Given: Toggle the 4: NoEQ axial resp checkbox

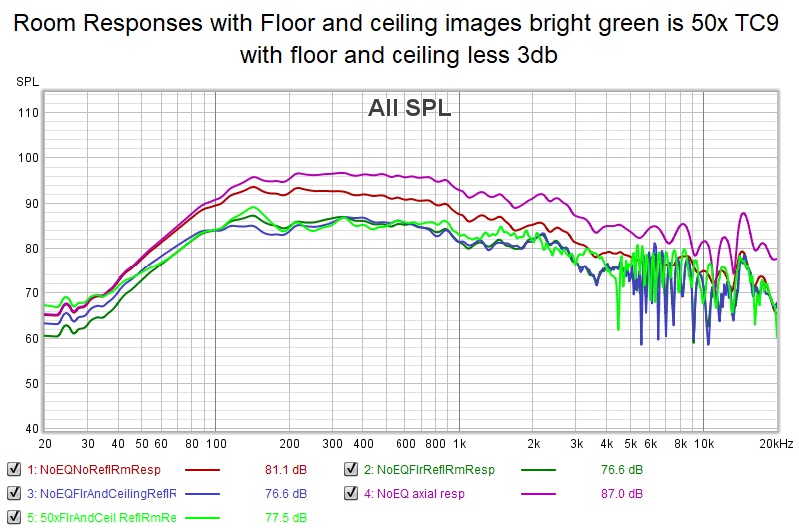Looking at the screenshot, I should [x=351, y=493].
